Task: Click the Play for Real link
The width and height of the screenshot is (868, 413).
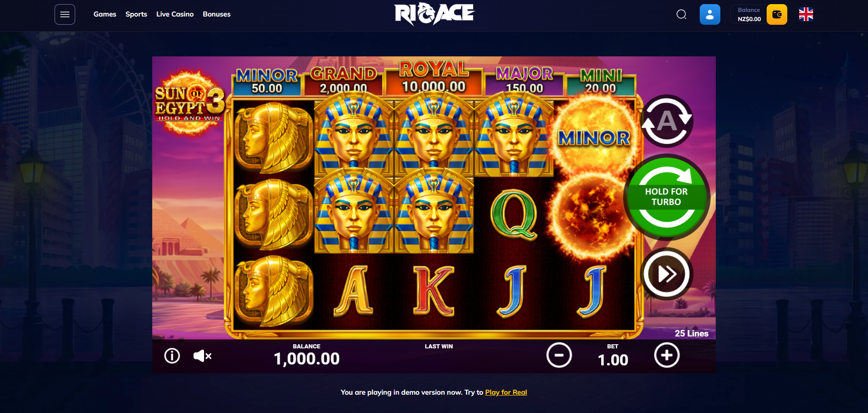Action: pyautogui.click(x=506, y=392)
